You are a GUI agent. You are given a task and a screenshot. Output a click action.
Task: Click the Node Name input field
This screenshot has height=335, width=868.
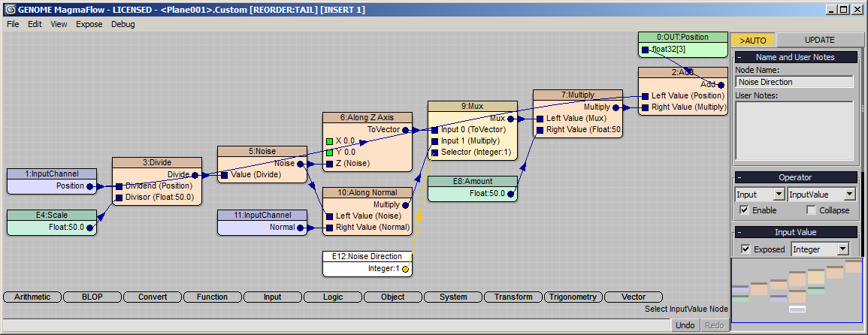point(794,82)
